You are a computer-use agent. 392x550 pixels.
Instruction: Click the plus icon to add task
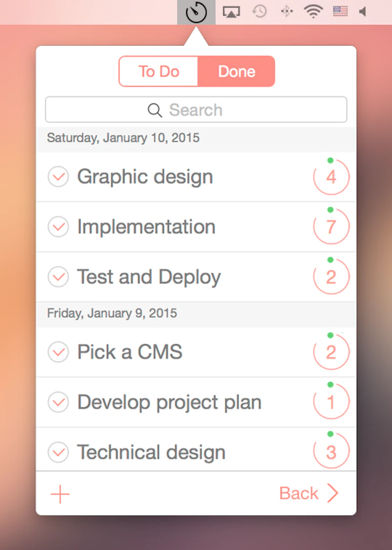click(x=60, y=494)
